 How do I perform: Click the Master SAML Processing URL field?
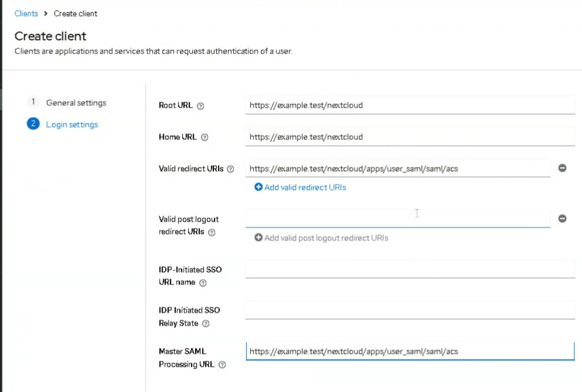tap(410, 351)
